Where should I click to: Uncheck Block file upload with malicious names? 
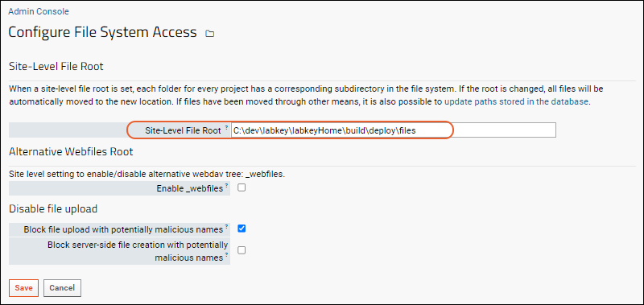[242, 229]
